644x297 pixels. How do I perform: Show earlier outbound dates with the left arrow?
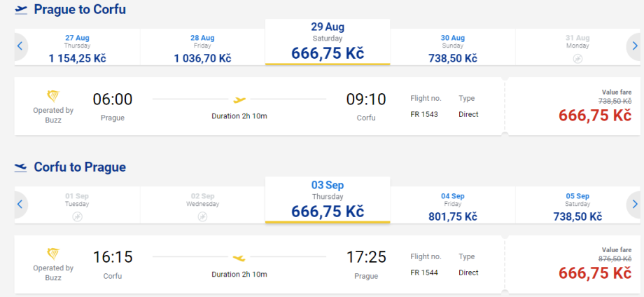click(x=20, y=46)
